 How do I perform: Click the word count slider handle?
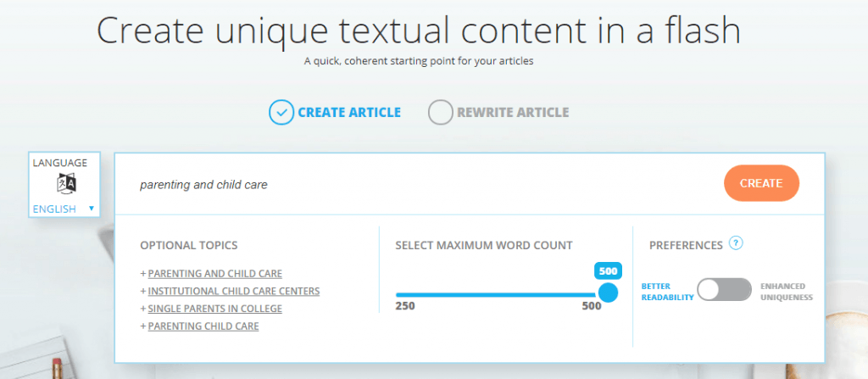coord(608,293)
